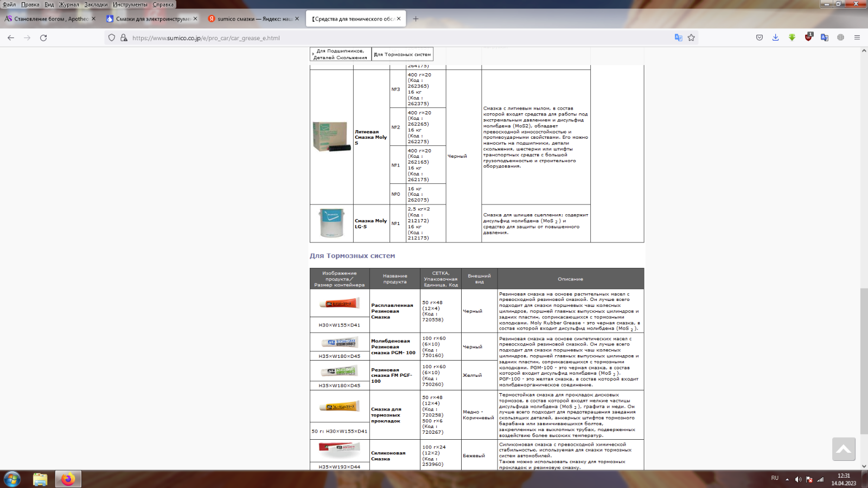868x488 pixels.
Task: Open the Правка menu
Action: (x=30, y=4)
